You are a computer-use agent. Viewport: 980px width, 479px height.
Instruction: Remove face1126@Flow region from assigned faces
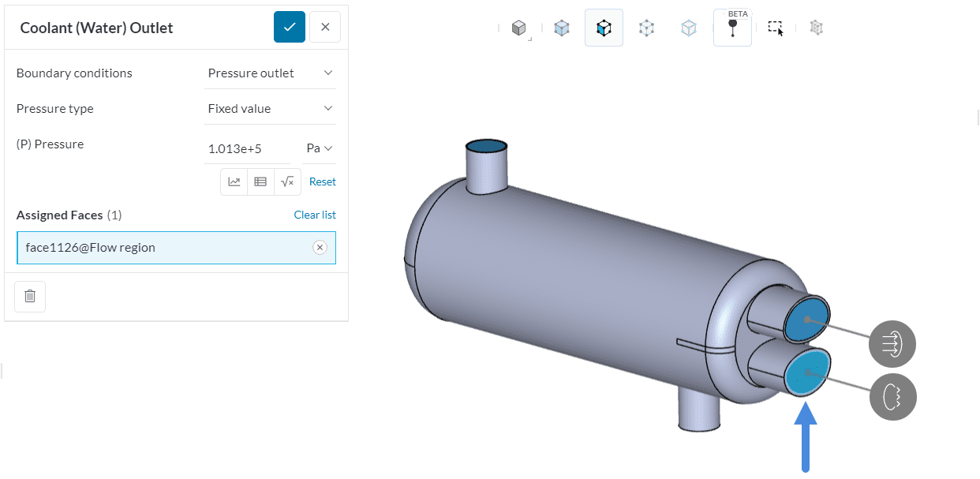click(x=320, y=248)
